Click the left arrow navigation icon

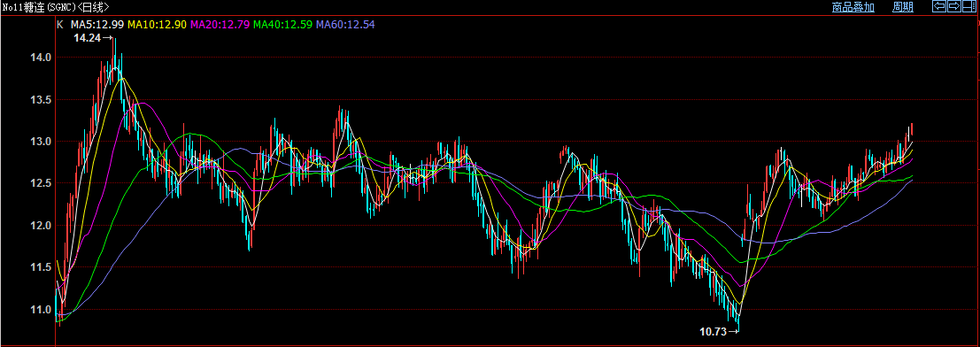click(939, 6)
